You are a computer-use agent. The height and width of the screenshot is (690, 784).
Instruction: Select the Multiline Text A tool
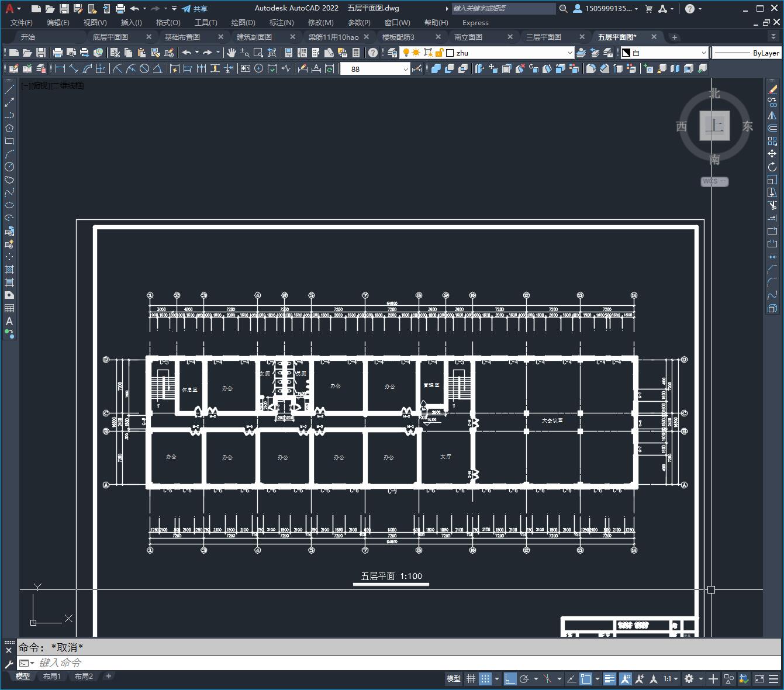[9, 321]
